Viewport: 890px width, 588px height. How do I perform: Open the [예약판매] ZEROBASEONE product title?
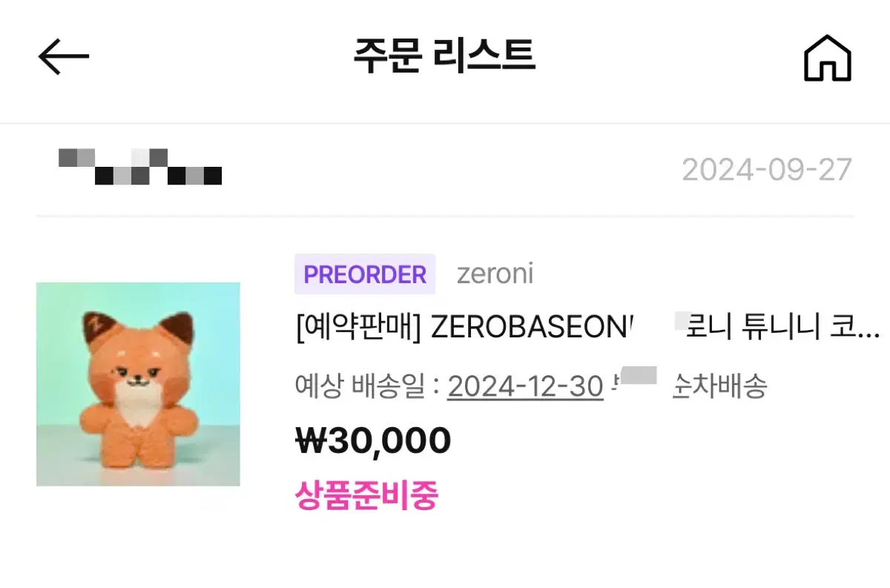coord(587,328)
